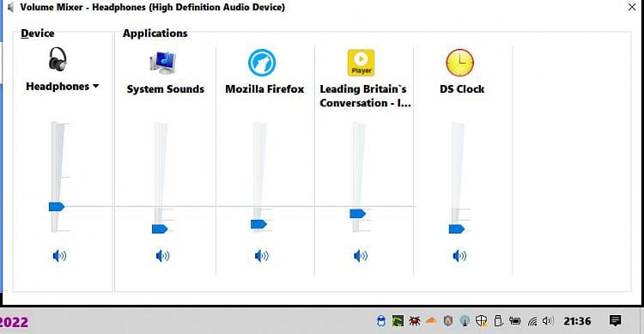Click the orange flame shield tray icon

pyautogui.click(x=448, y=321)
